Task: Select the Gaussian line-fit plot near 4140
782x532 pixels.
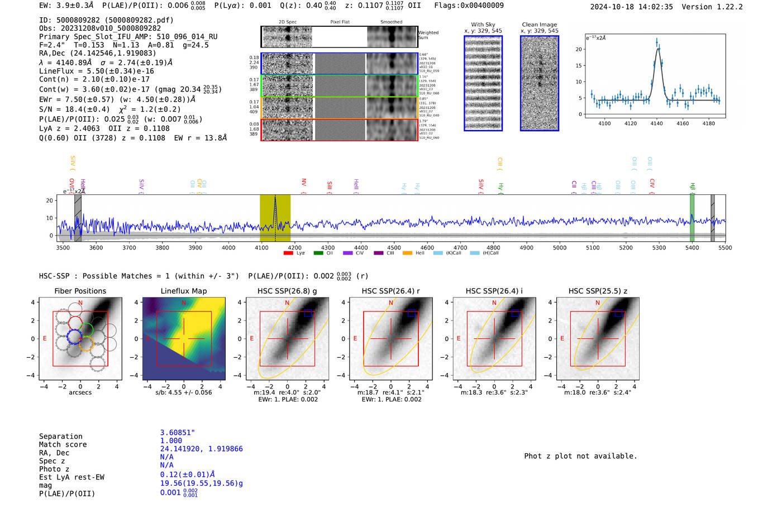Action: [655, 76]
